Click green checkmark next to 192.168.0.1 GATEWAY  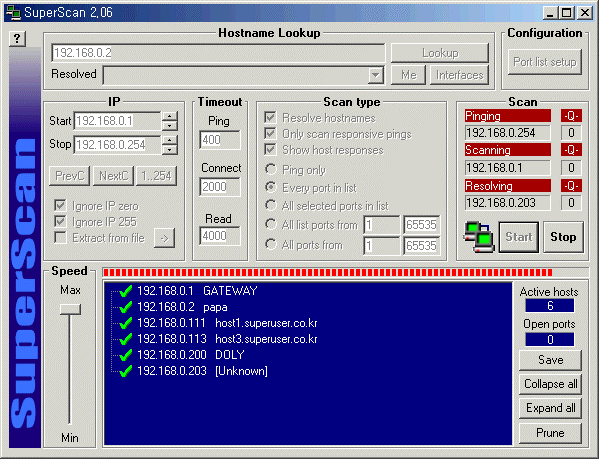[125, 291]
